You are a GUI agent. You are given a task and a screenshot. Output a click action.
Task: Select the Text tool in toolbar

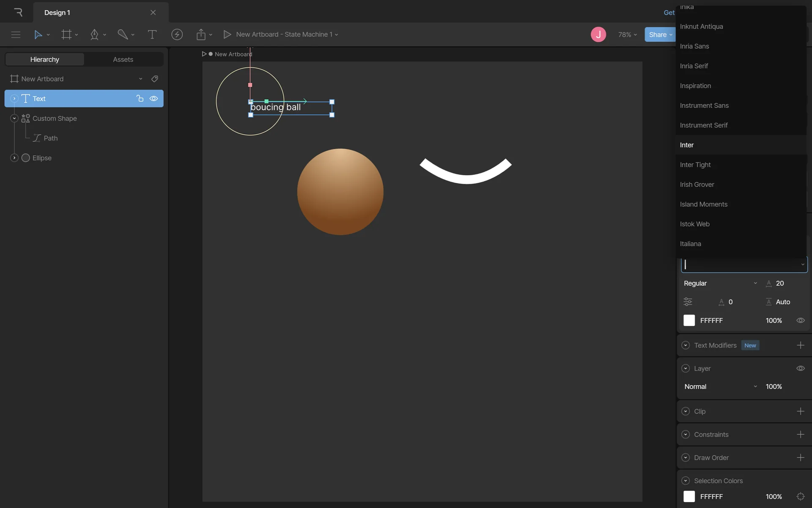point(152,34)
